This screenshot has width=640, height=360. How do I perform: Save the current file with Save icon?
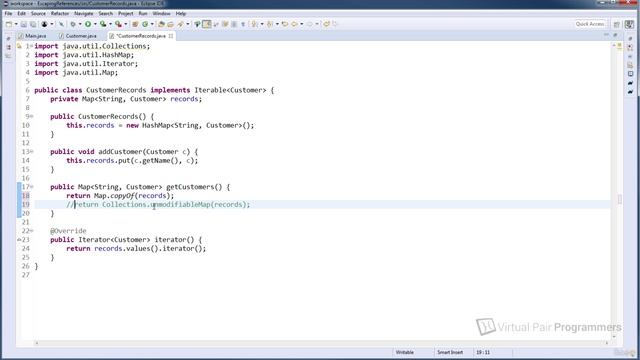pyautogui.click(x=23, y=24)
